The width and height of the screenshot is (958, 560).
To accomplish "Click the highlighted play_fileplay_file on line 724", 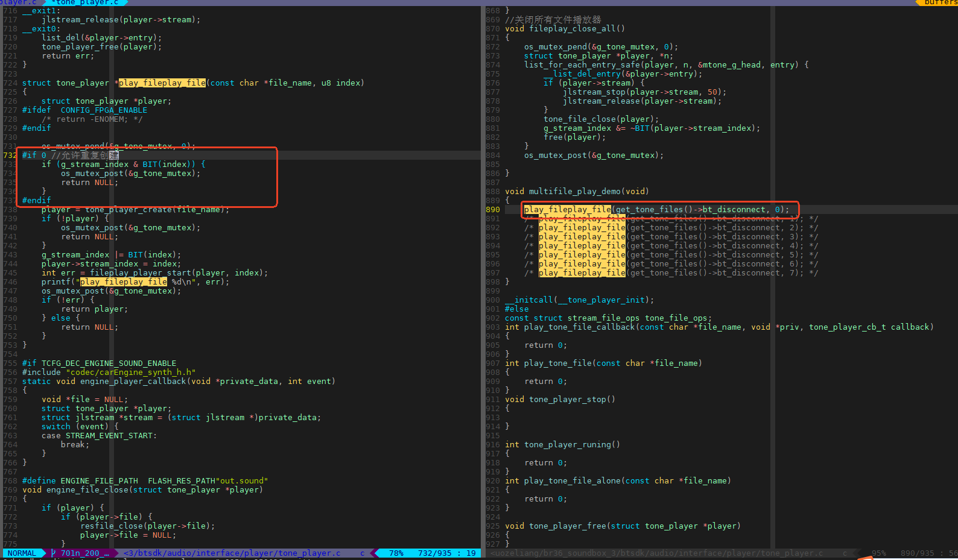I will [162, 83].
